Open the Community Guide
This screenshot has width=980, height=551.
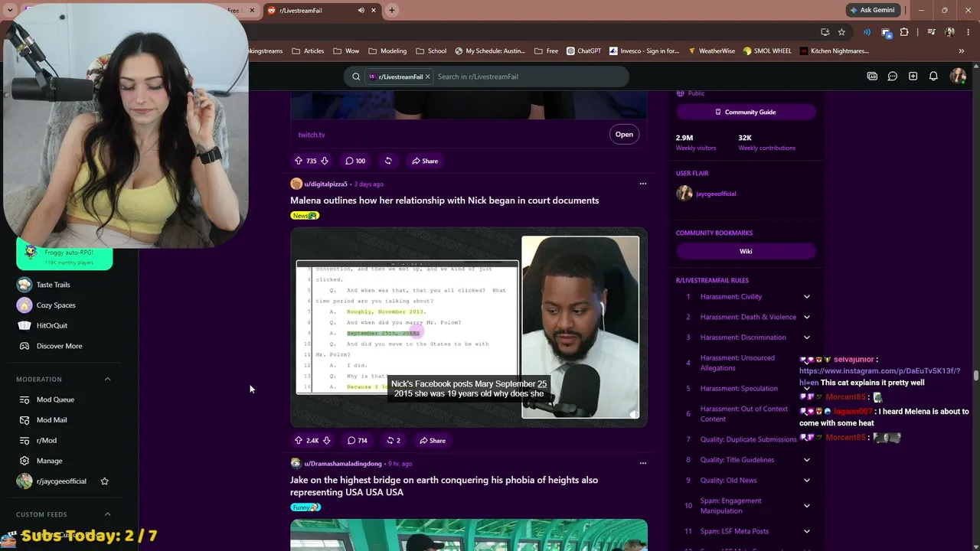[x=746, y=112]
